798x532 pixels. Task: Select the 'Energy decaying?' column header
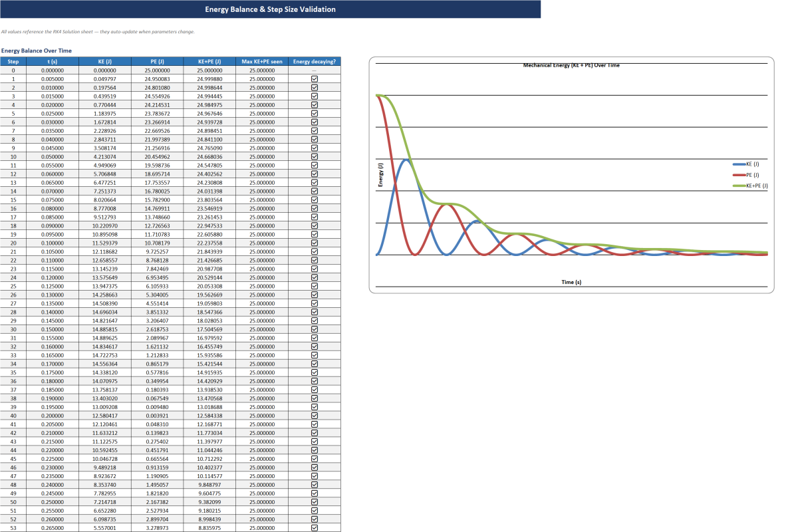click(315, 61)
